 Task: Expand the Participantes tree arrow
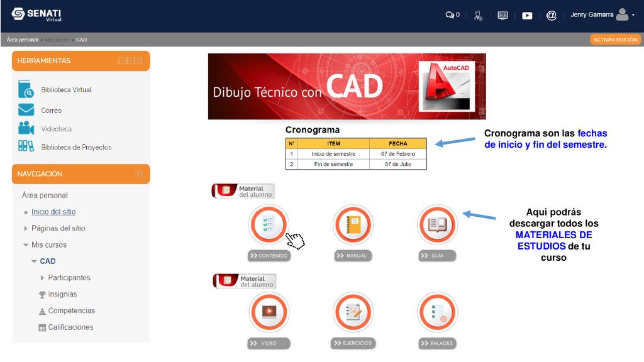[42, 278]
